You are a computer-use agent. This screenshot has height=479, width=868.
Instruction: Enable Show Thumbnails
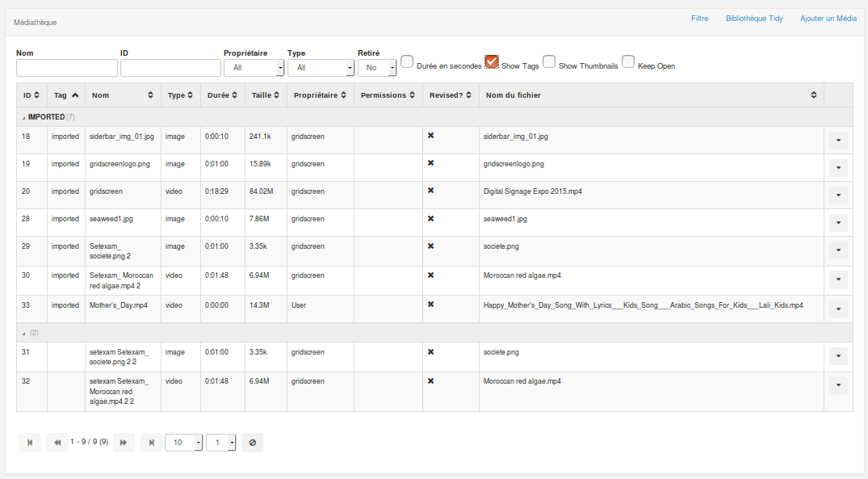[x=549, y=61]
